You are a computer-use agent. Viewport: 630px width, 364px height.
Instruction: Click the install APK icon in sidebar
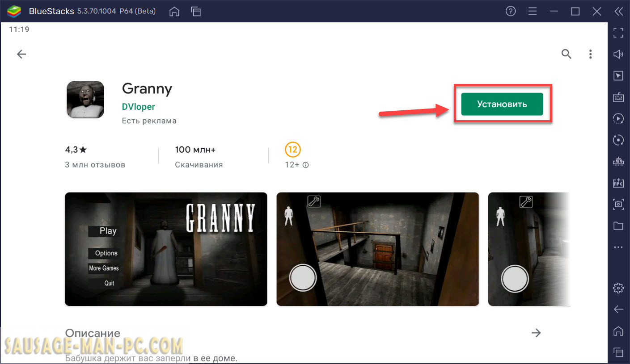(x=618, y=183)
